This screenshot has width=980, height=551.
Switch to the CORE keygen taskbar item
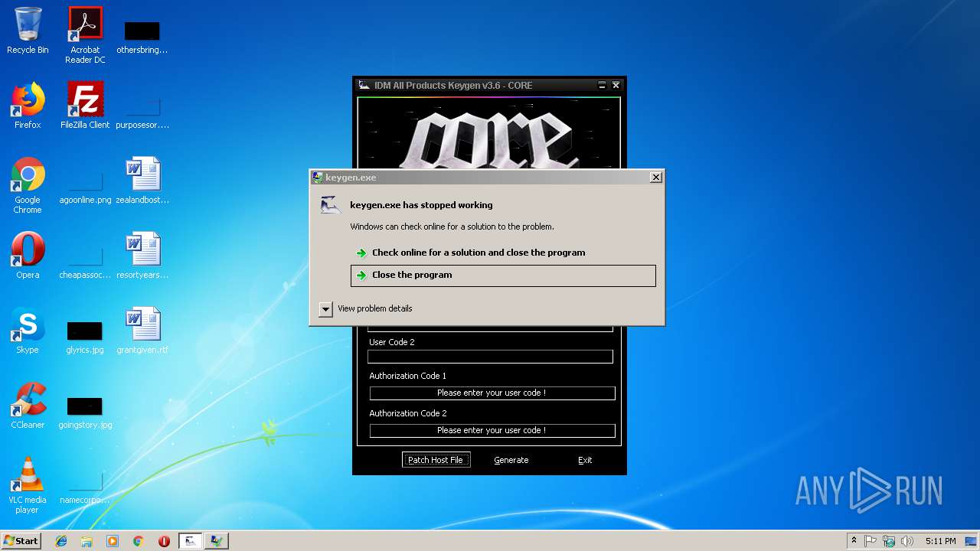(191, 541)
